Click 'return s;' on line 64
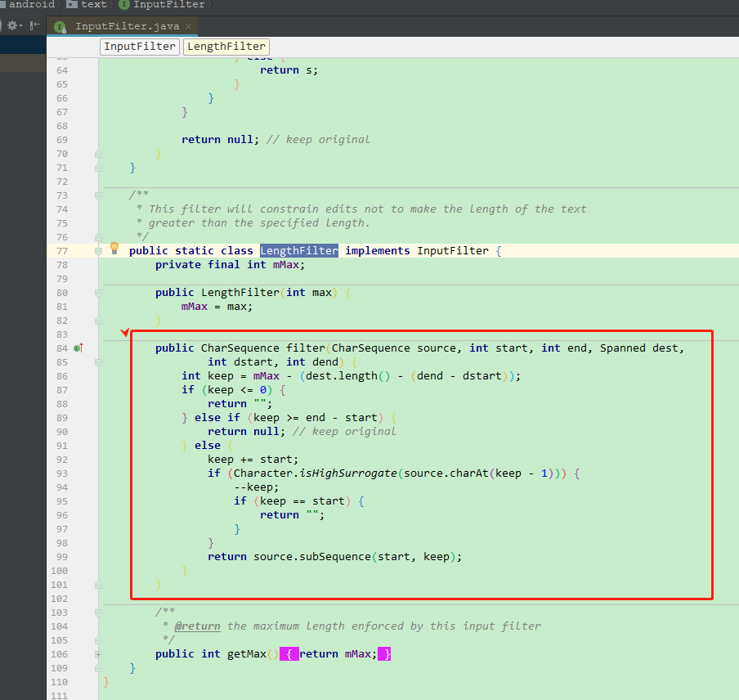 coord(289,70)
